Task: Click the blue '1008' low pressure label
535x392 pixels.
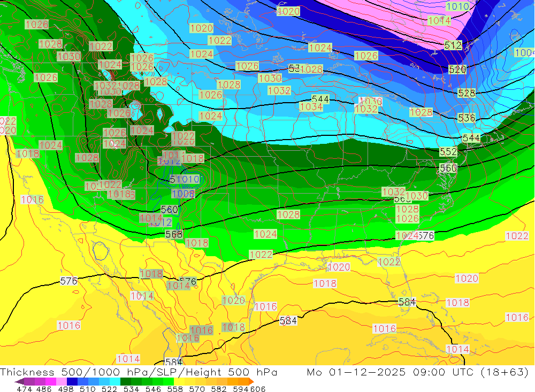Action: click(x=183, y=194)
